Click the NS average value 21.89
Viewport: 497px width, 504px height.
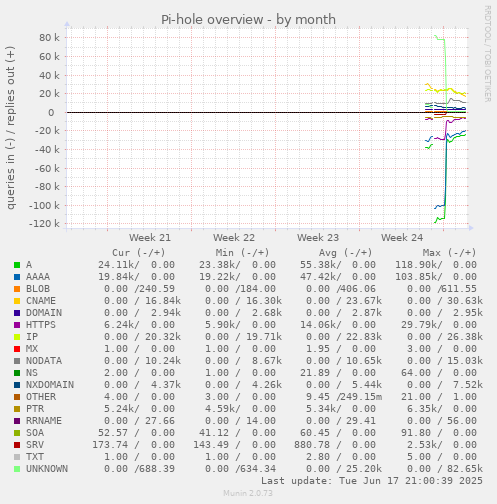(x=315, y=373)
